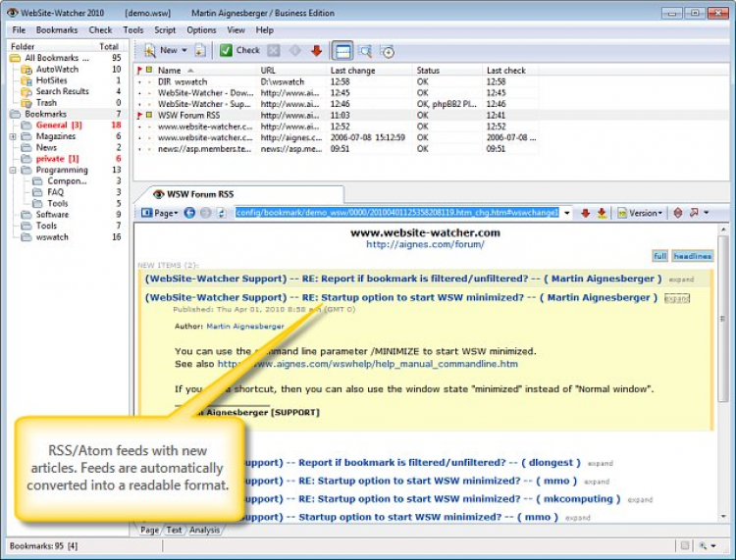The image size is (736, 560).
Task: Switch feed view to headlines
Action: click(x=693, y=256)
